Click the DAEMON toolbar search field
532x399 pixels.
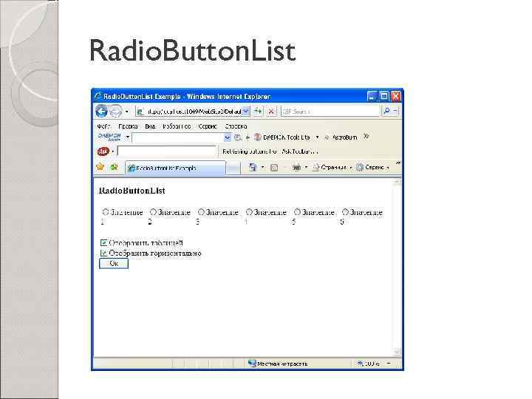click(x=178, y=137)
